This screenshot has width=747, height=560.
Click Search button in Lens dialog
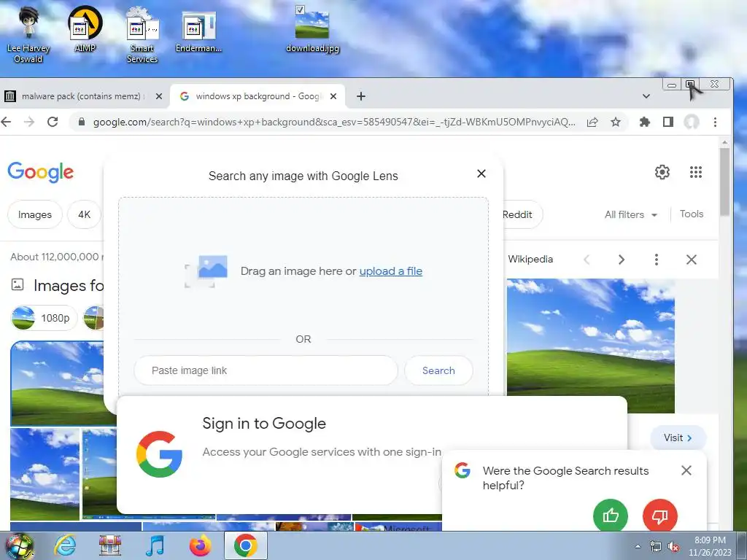click(x=438, y=370)
